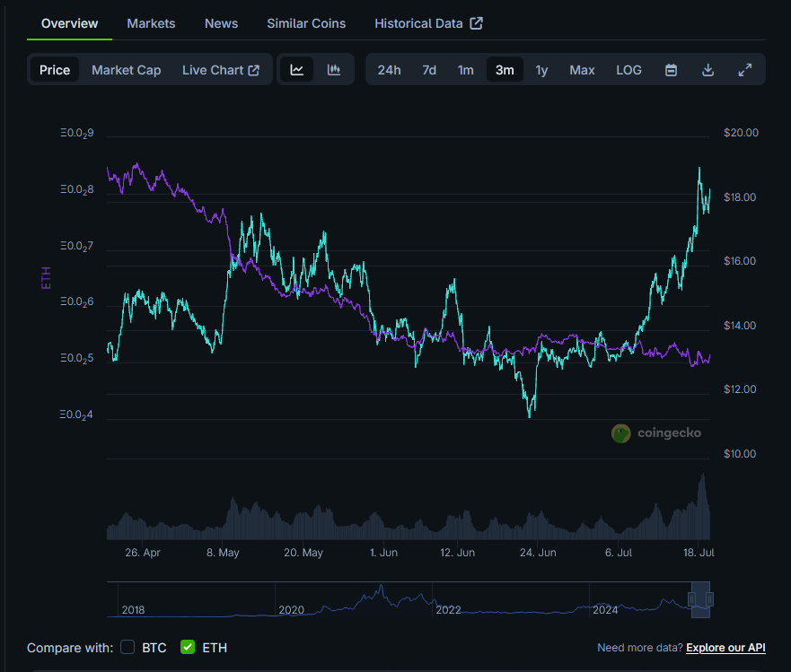The image size is (791, 672).
Task: Open the News tab
Action: [x=221, y=23]
